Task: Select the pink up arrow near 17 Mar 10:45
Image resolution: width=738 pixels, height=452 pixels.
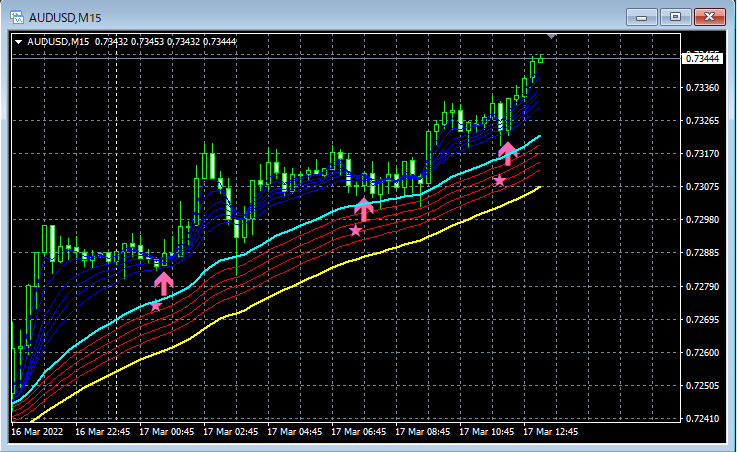Action: tap(508, 154)
